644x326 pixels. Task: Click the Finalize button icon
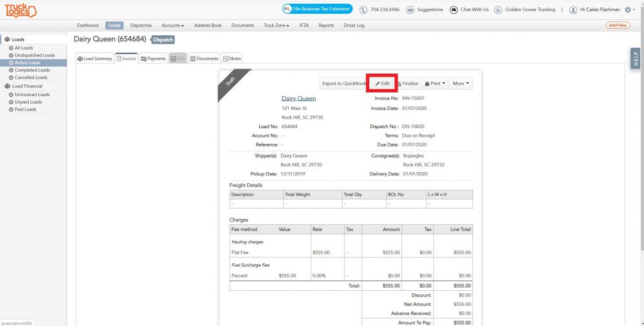click(x=399, y=84)
